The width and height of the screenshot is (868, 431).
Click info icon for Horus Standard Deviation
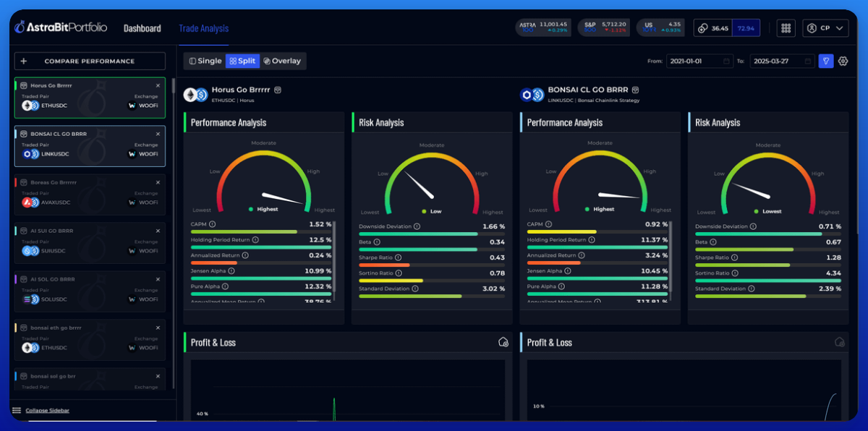[x=415, y=289]
